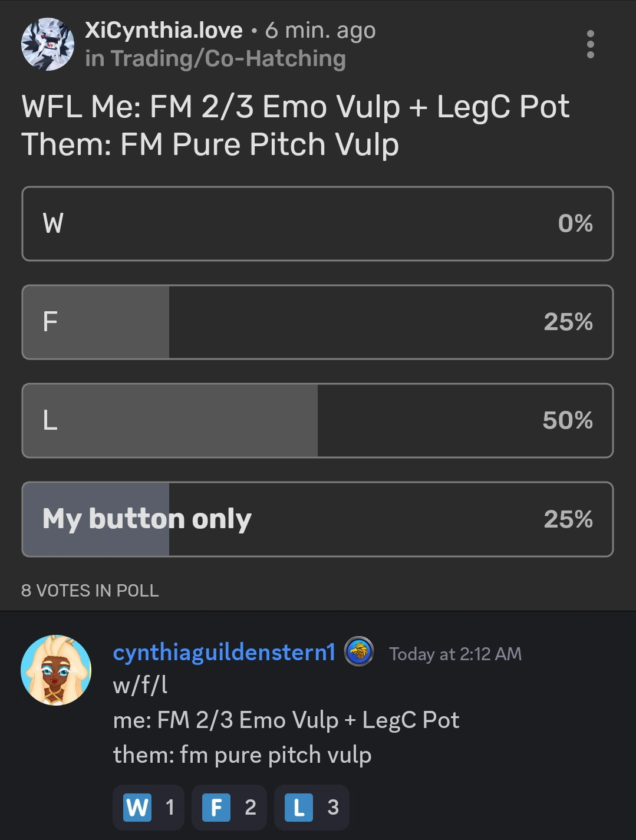Click the F reaction emoji icon
The image size is (636, 840).
click(x=218, y=807)
